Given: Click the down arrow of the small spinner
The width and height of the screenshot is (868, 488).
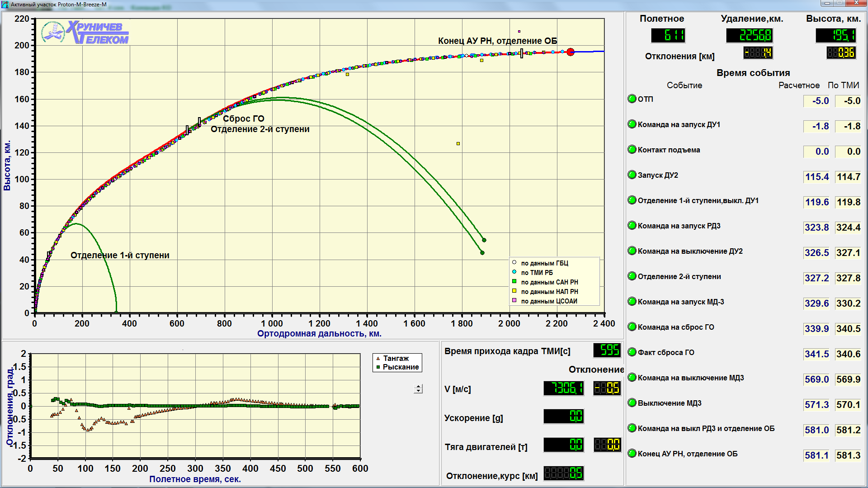Looking at the screenshot, I should [x=419, y=391].
